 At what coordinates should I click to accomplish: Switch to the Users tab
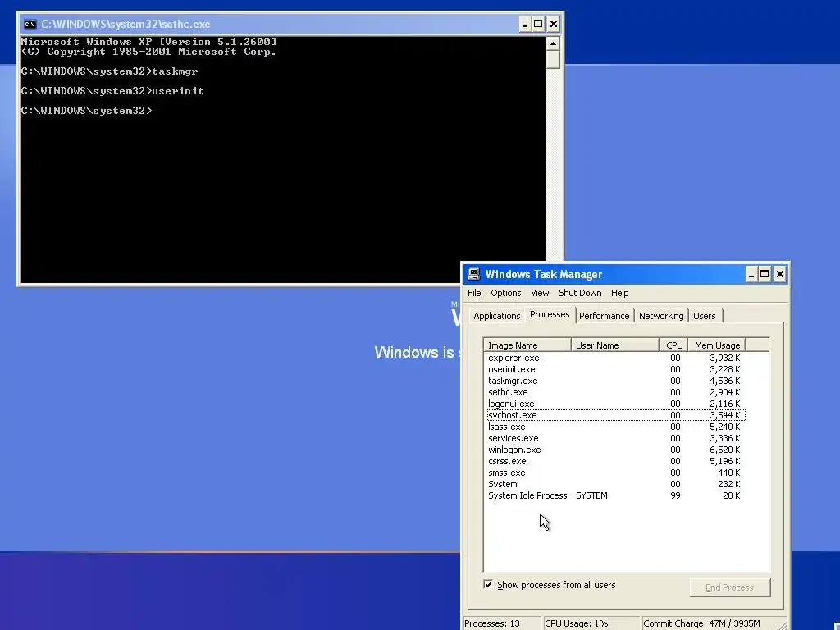pos(705,316)
